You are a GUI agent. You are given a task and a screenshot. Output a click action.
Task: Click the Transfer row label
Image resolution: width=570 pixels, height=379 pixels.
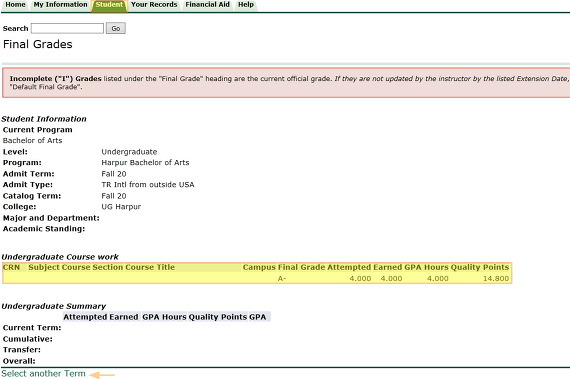tap(21, 350)
